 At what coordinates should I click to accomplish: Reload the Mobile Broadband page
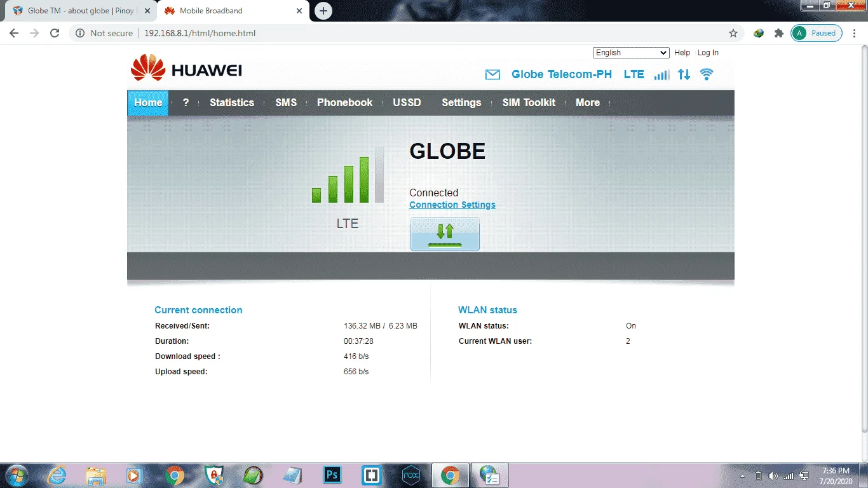pos(55,33)
